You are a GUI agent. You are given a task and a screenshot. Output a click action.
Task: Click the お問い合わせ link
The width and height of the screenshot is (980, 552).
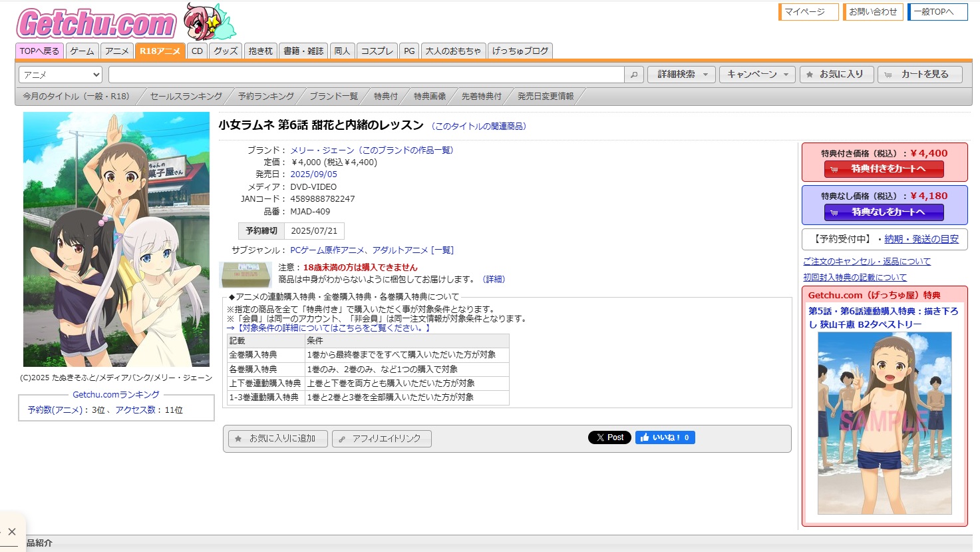[873, 12]
